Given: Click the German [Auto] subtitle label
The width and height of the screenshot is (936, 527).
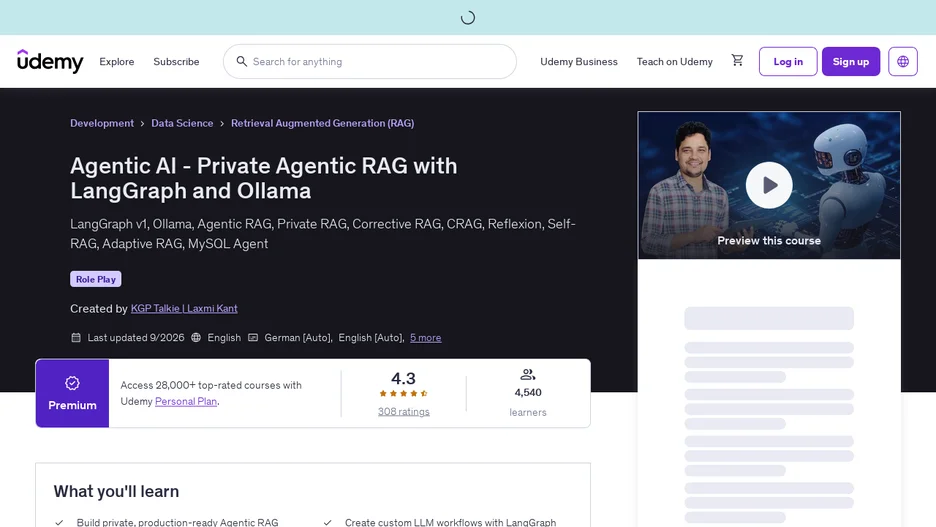Looking at the screenshot, I should [298, 338].
